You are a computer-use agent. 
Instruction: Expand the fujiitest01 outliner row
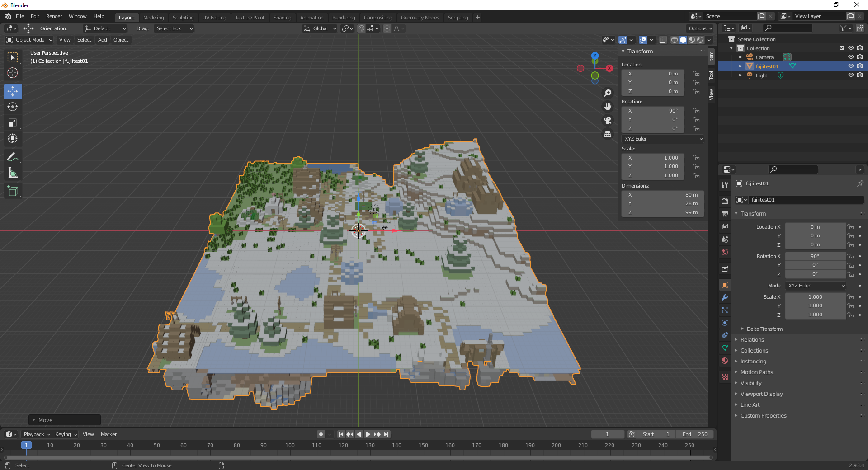coord(741,66)
